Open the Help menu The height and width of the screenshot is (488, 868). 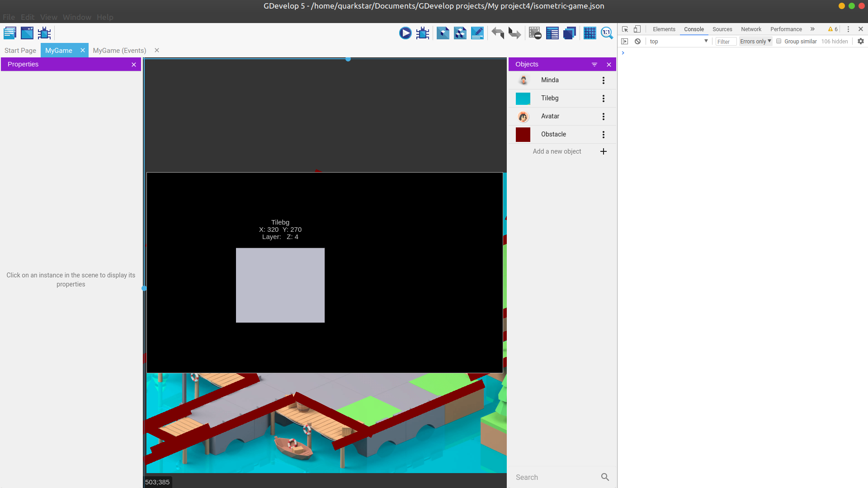click(105, 17)
